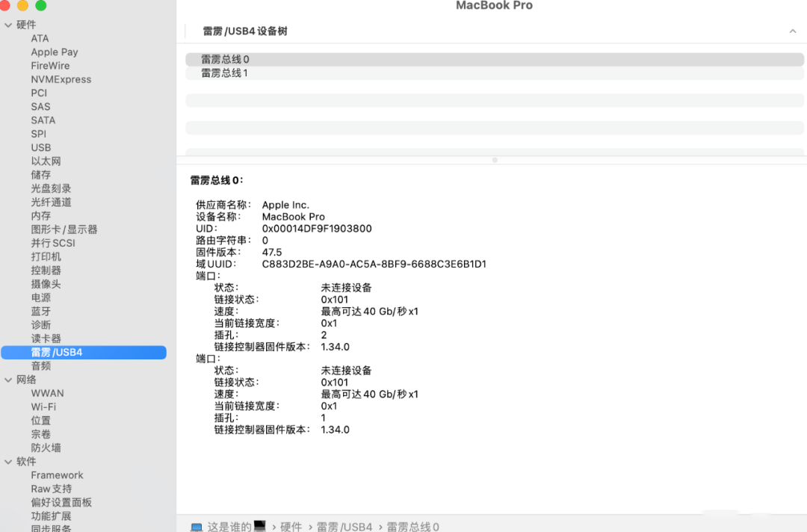Image resolution: width=807 pixels, height=532 pixels.
Task: Select 图形卡/显示器 entry
Action: pos(64,229)
